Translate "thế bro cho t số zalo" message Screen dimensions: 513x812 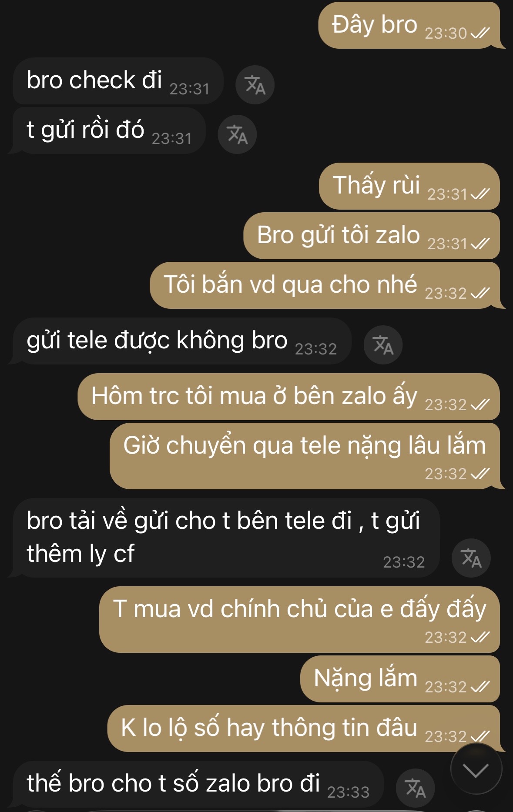click(x=416, y=788)
